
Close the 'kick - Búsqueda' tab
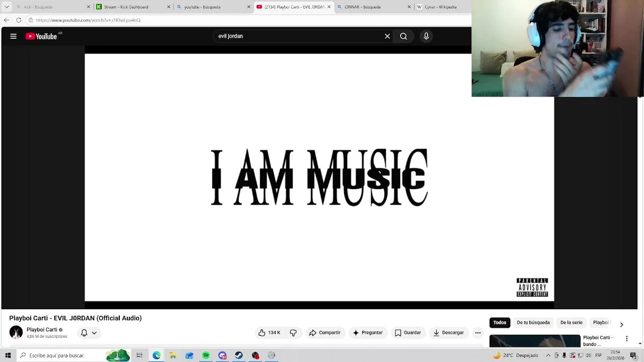(89, 7)
